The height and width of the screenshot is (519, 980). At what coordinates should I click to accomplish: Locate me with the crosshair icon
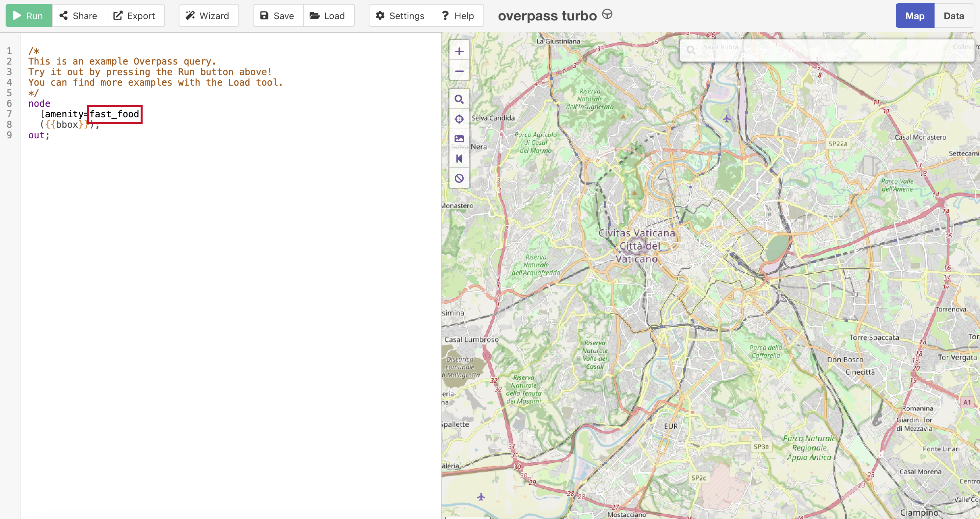(459, 119)
